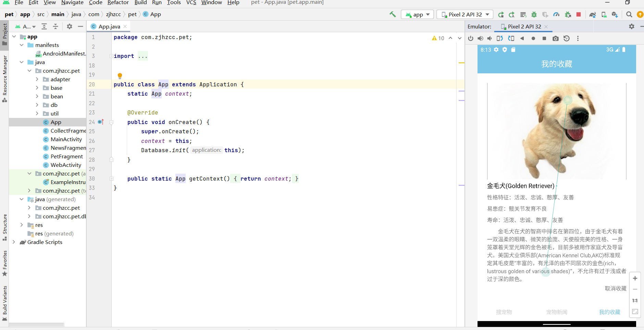Run the app with the green rerun icon
644x330 pixels.
coord(501,14)
